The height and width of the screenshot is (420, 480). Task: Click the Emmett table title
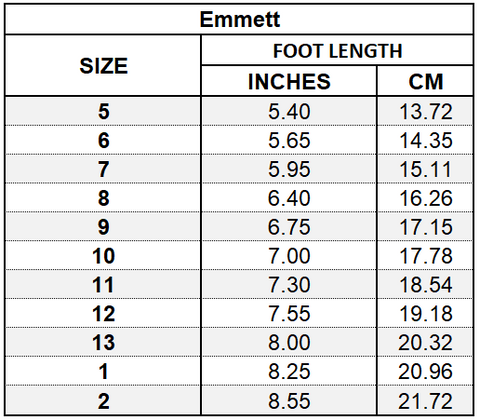tap(240, 19)
